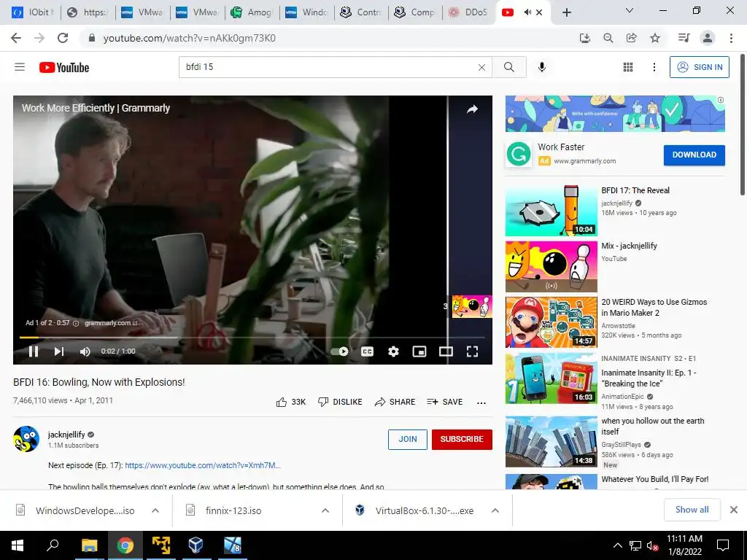Toggle closed captions in the player
This screenshot has height=560, width=747.
[x=367, y=351]
